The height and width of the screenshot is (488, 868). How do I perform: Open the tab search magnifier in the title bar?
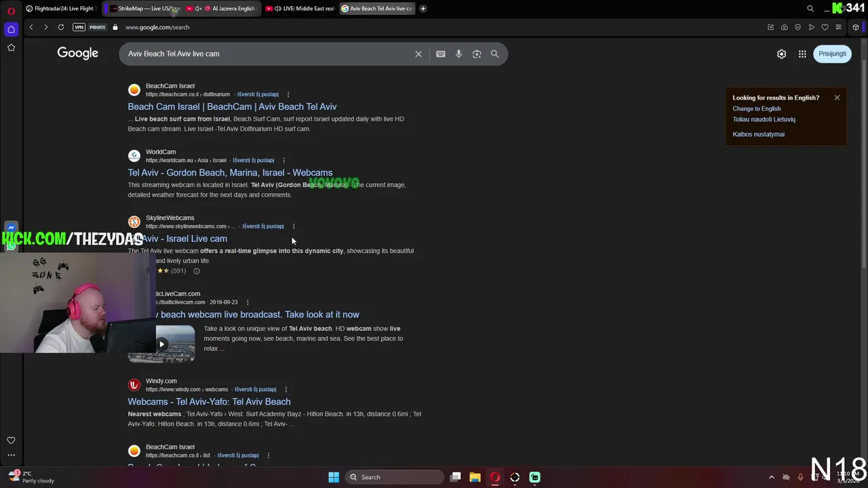pyautogui.click(x=810, y=9)
